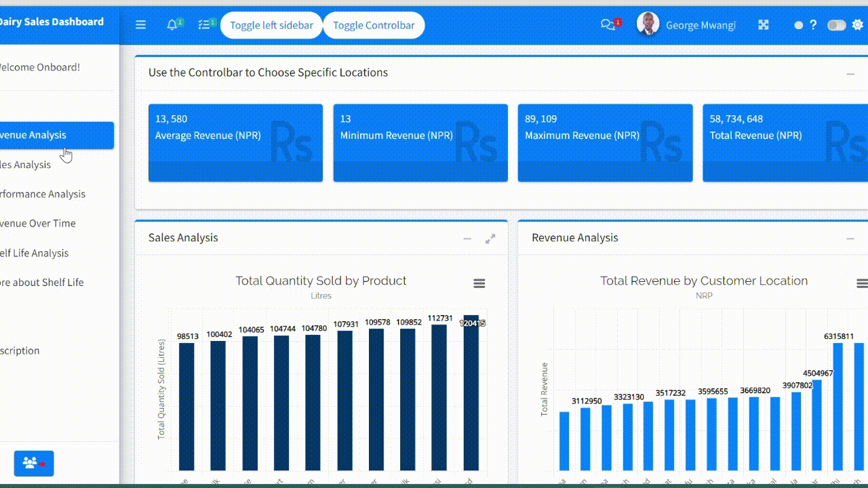Click the Toggle left sidebar button
The height and width of the screenshot is (488, 868).
coord(271,24)
